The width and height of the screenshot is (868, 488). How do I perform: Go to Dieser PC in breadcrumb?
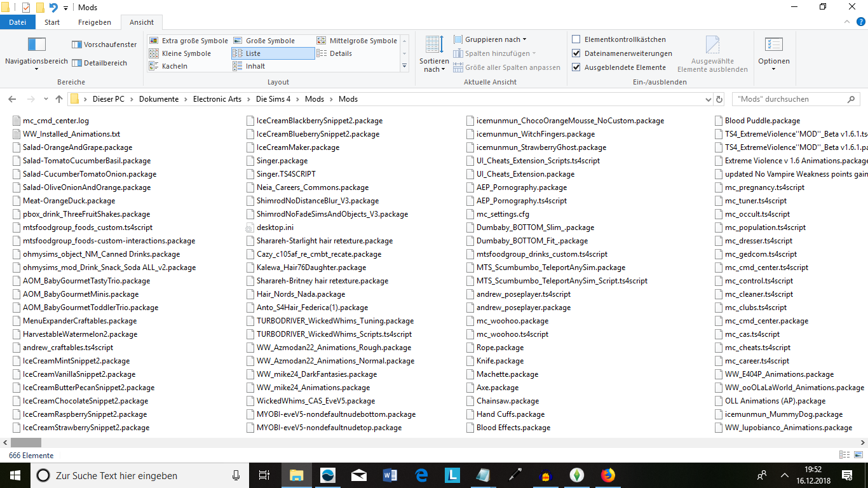(x=109, y=99)
